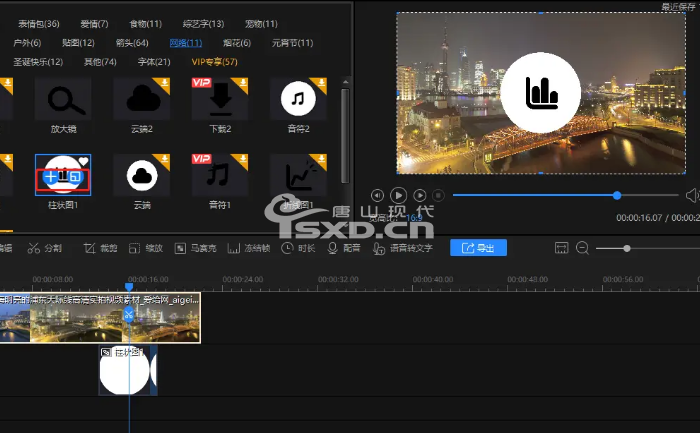This screenshot has width=700, height=433.
Task: Click the 00:00:40.00 ruler mark
Action: [433, 279]
